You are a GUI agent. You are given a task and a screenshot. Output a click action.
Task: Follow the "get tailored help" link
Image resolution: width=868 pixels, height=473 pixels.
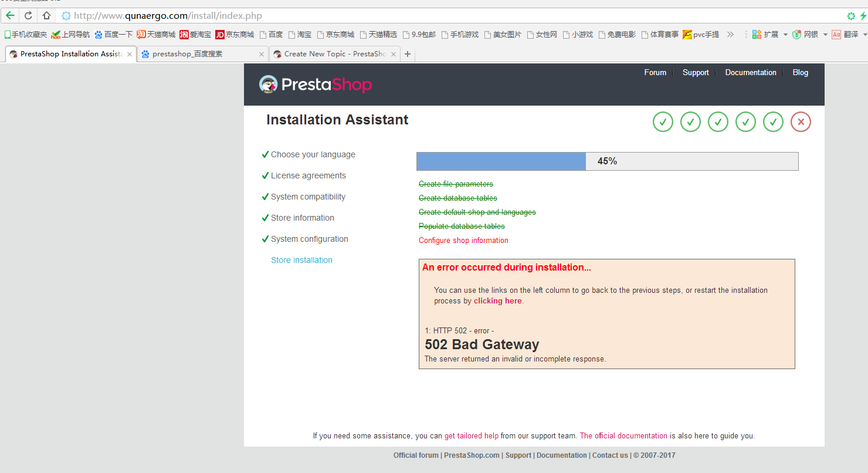[472, 436]
